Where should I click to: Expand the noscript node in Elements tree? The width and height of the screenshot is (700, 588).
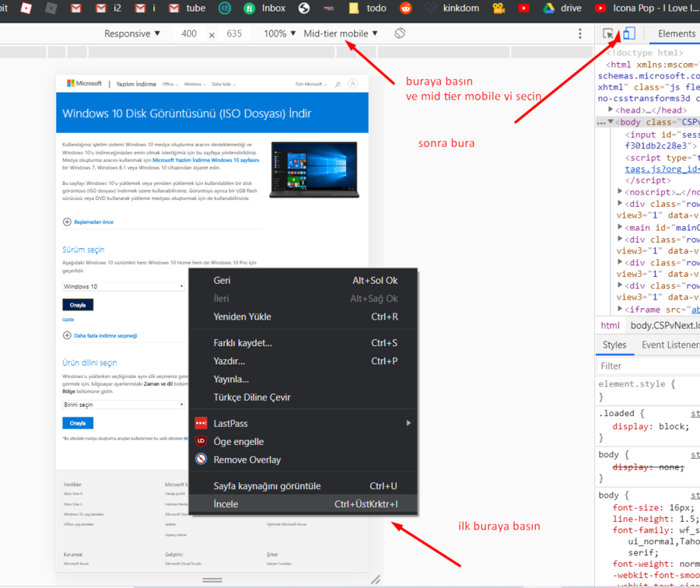click(x=620, y=191)
